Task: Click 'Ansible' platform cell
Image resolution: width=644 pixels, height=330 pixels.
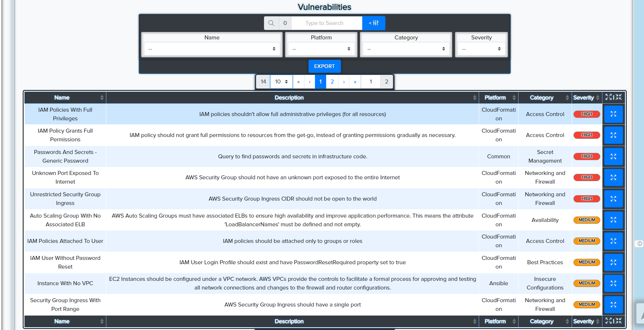Action: point(499,283)
